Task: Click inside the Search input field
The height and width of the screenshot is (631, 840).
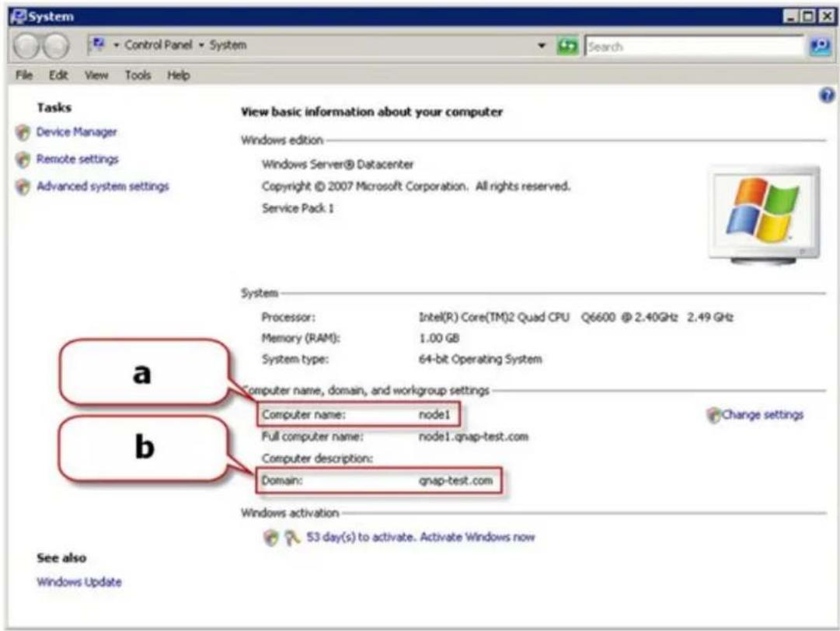Action: point(694,47)
